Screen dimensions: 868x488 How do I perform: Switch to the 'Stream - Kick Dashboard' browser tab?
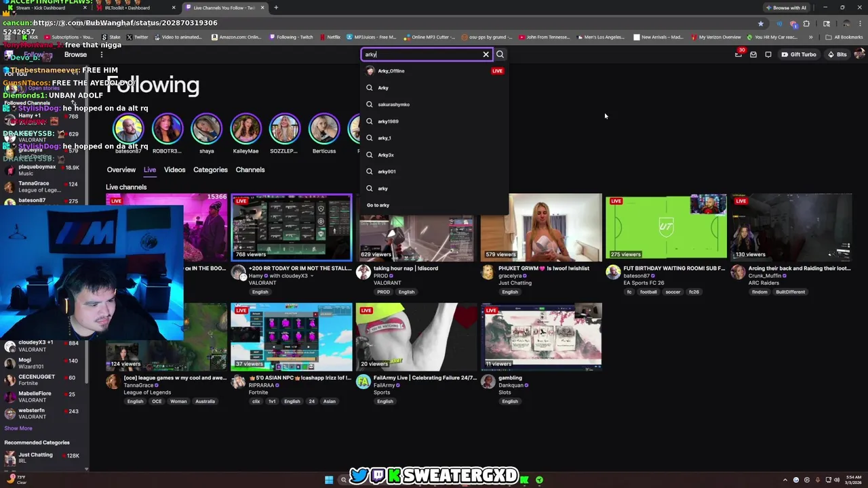(x=45, y=7)
